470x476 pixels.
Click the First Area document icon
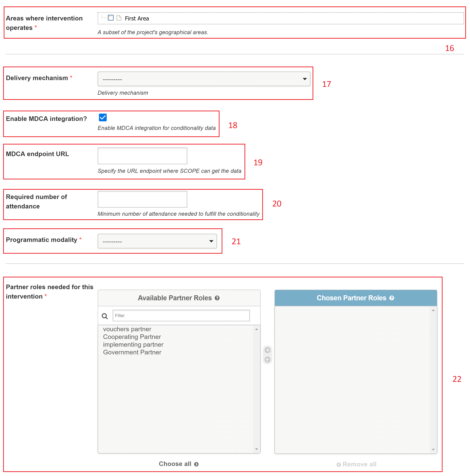119,18
